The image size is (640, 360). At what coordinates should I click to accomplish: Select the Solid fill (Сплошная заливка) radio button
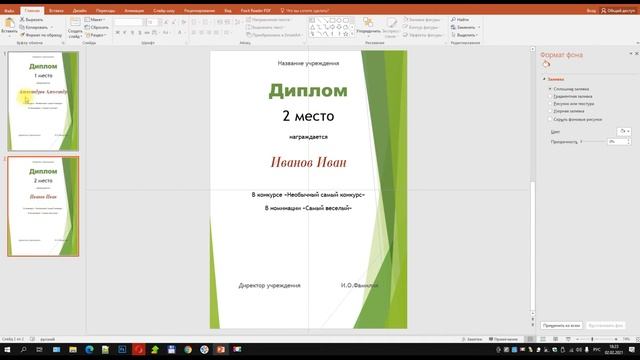point(550,89)
